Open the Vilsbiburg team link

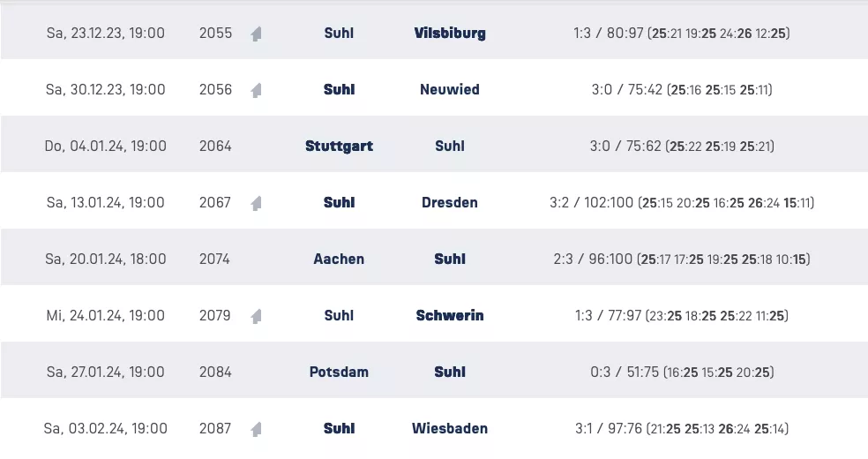pyautogui.click(x=450, y=34)
